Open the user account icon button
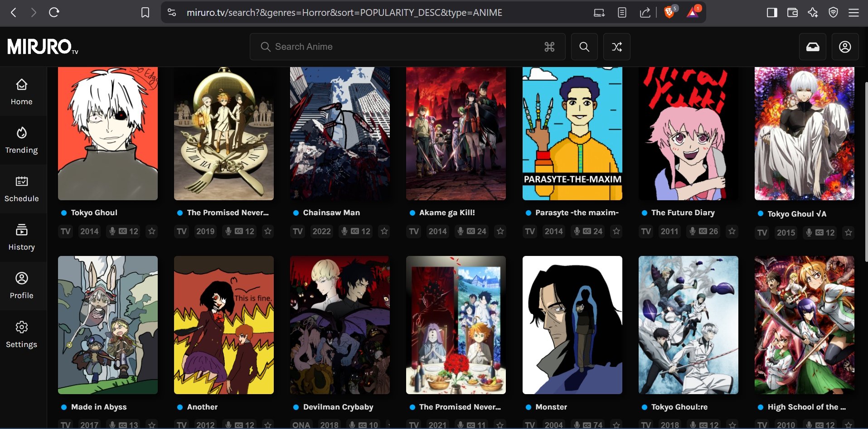This screenshot has width=868, height=429. pos(845,47)
